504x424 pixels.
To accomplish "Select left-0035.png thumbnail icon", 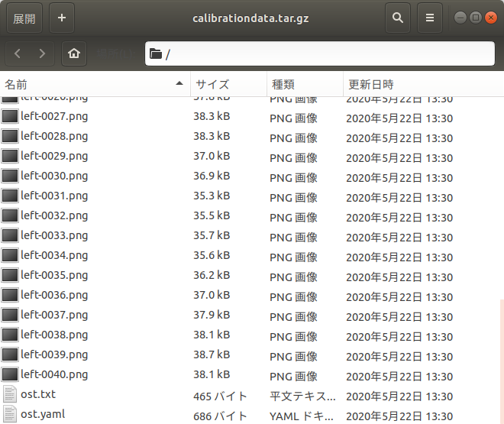I will [x=10, y=275].
